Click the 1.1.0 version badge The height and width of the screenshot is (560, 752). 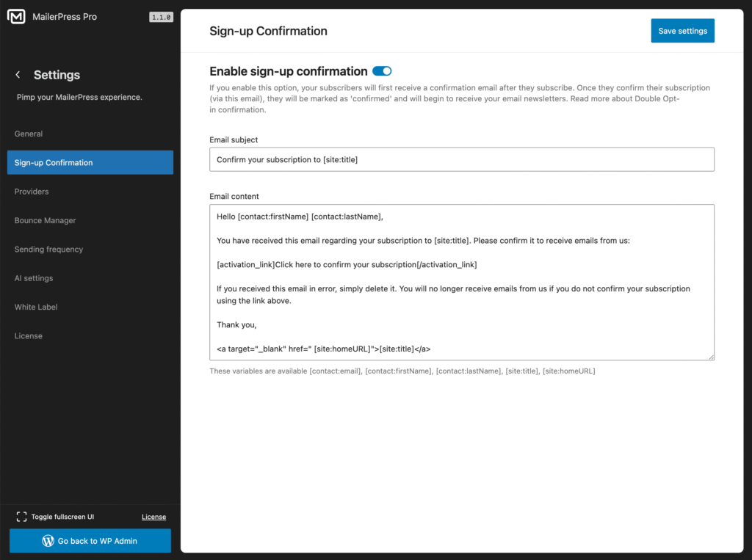tap(161, 17)
